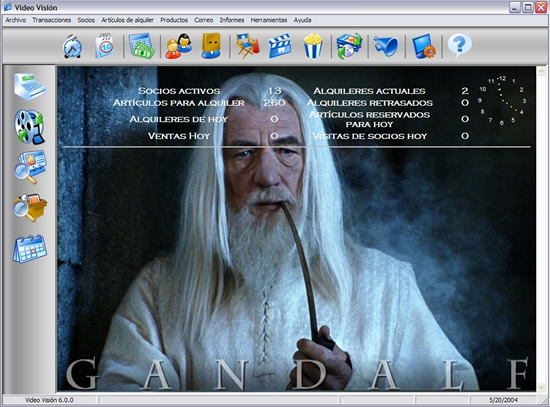The image size is (550, 407).
Task: Click the Alquileres de hoy label
Action: point(179,119)
